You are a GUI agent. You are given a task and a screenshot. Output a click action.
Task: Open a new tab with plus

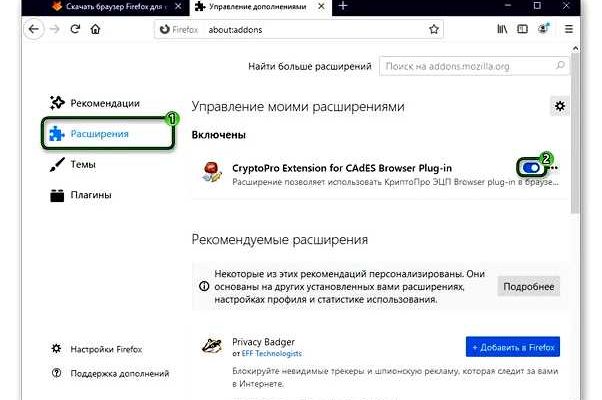343,6
